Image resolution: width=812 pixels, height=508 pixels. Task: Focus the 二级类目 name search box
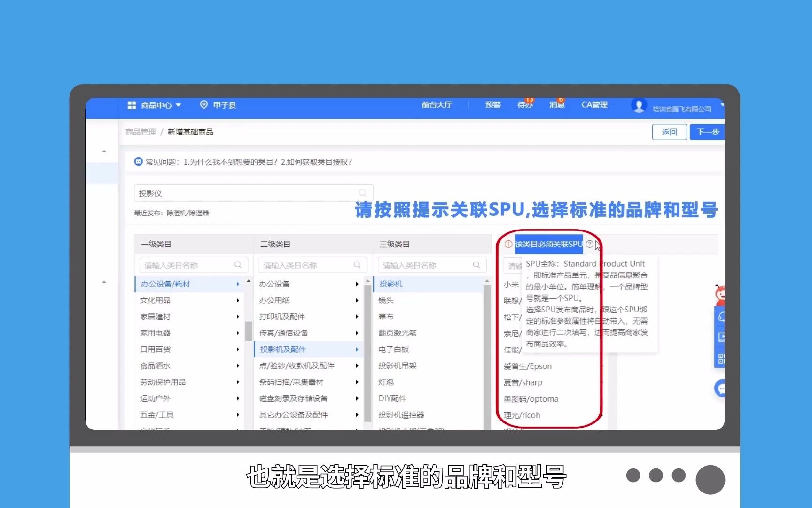tap(313, 265)
